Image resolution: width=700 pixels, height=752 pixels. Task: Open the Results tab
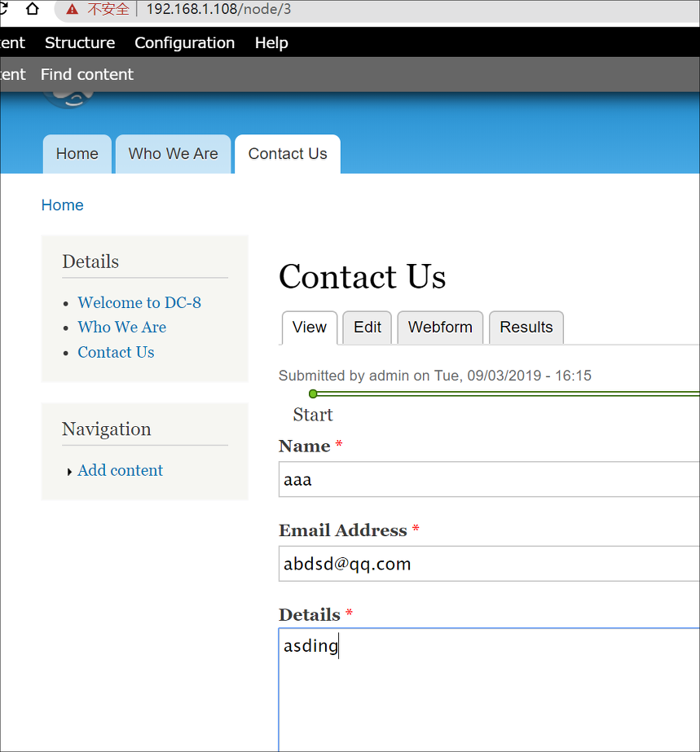[x=526, y=328]
